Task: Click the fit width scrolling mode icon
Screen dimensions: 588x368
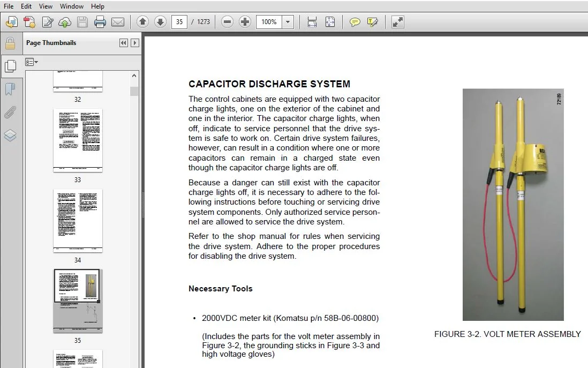Action: [312, 22]
